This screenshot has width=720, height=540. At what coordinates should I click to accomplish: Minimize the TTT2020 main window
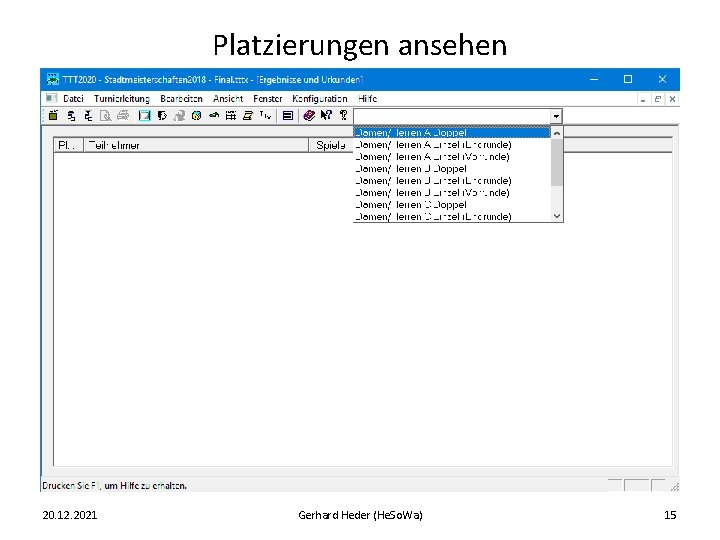click(x=594, y=79)
